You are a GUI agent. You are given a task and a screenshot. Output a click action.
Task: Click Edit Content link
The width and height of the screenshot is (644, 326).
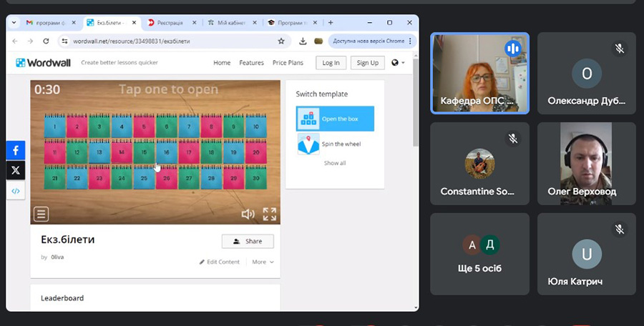coord(220,262)
